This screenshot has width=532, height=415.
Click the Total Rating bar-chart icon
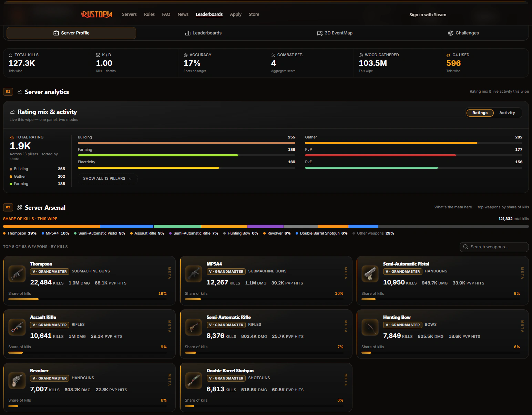pyautogui.click(x=12, y=137)
